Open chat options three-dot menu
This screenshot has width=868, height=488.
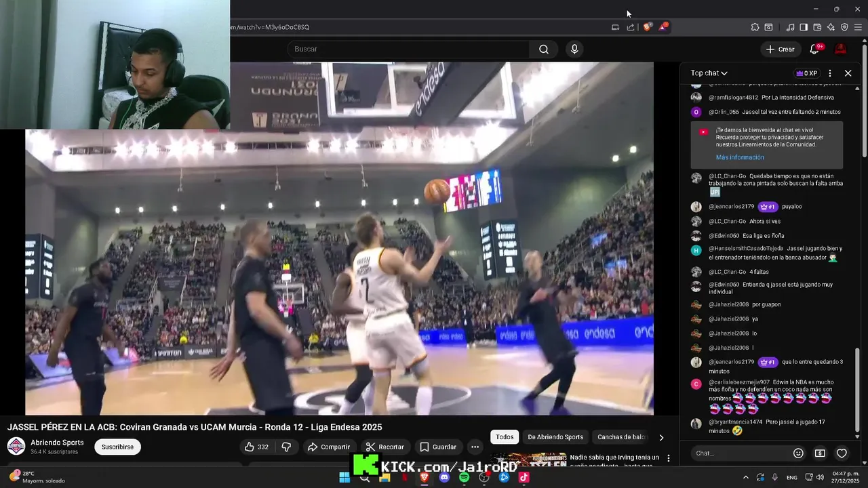click(830, 73)
